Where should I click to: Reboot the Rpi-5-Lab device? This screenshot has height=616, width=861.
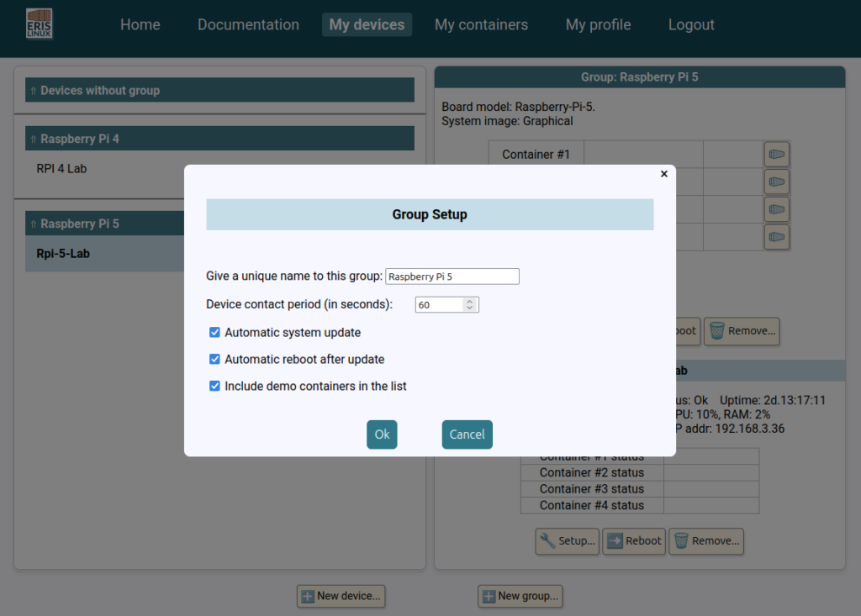[x=634, y=540]
